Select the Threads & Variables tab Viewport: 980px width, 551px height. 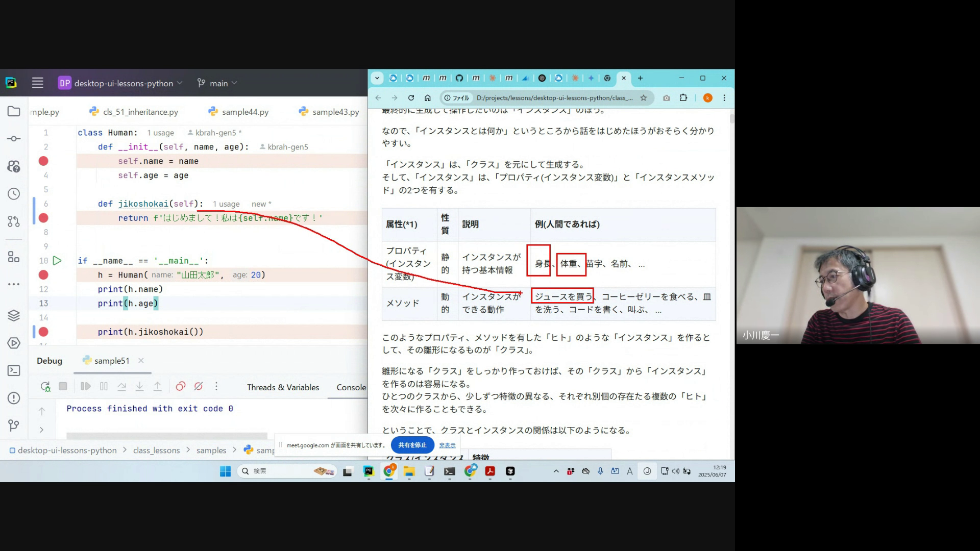point(283,387)
